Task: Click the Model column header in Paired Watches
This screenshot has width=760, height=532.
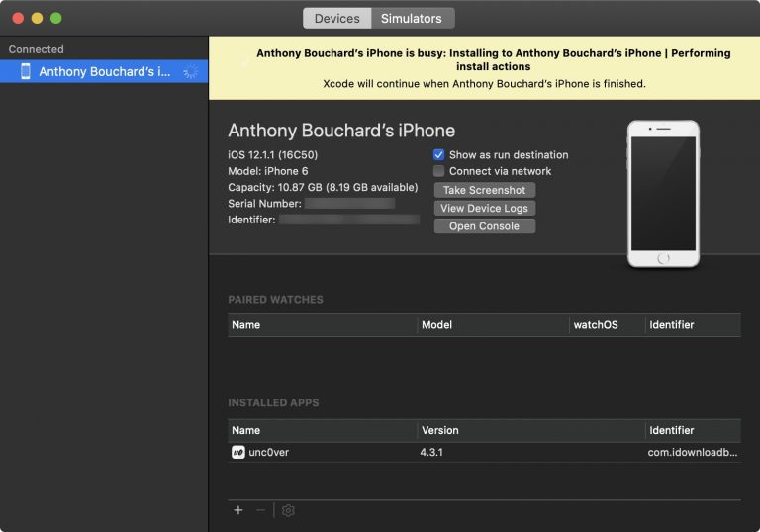Action: pos(437,324)
